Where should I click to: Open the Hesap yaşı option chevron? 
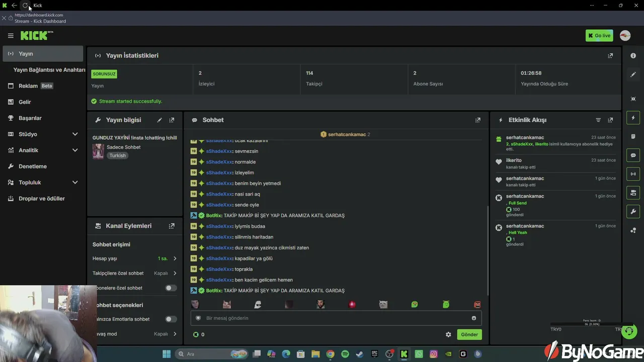pyautogui.click(x=175, y=258)
